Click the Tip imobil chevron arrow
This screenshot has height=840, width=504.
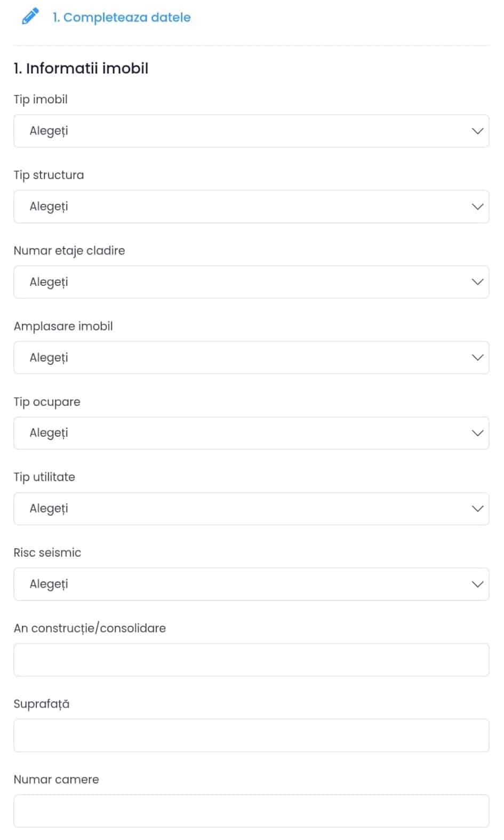point(477,131)
